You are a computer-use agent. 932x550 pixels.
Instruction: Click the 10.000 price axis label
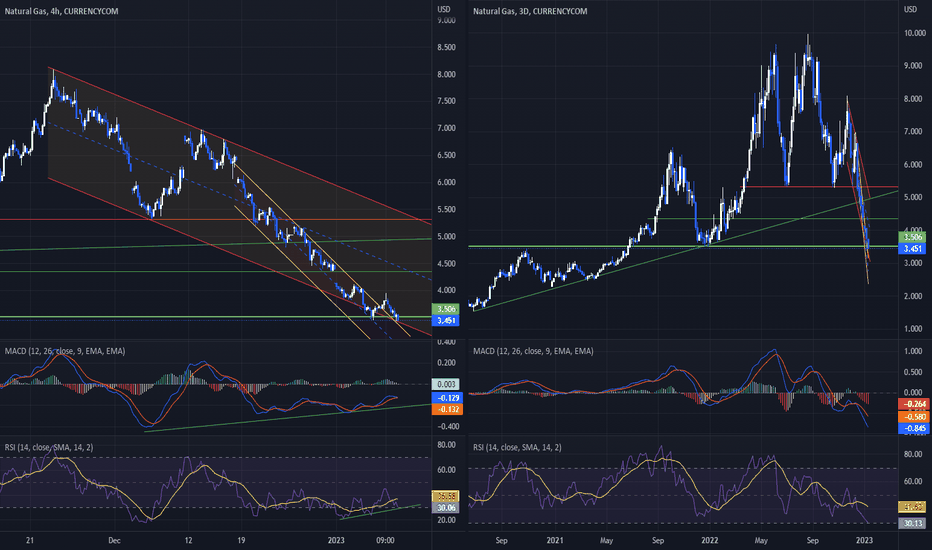[914, 33]
